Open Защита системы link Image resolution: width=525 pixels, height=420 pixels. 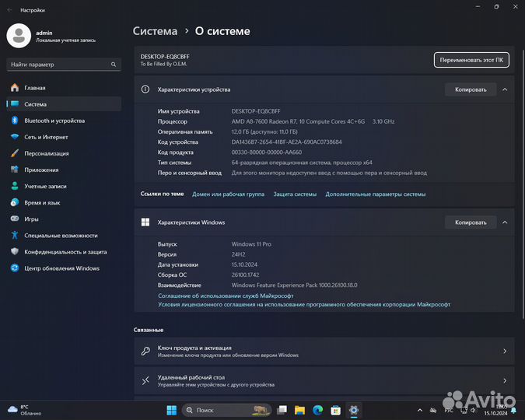[295, 194]
